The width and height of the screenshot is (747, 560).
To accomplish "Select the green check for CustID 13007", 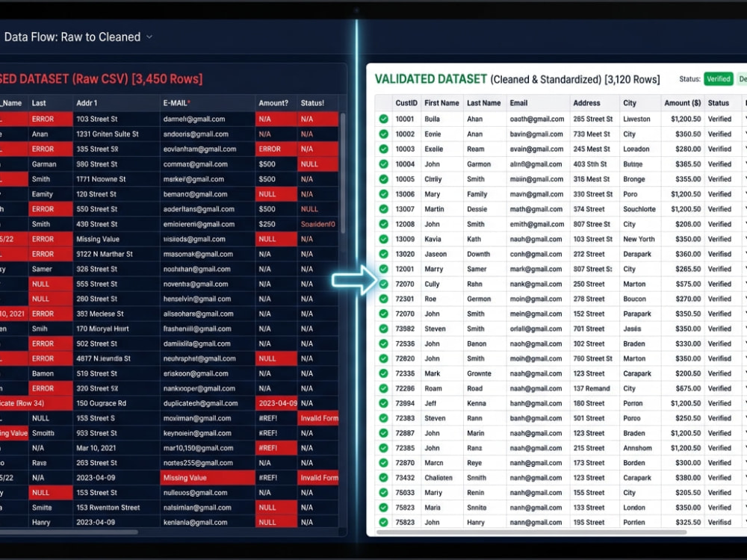I will pyautogui.click(x=383, y=209).
